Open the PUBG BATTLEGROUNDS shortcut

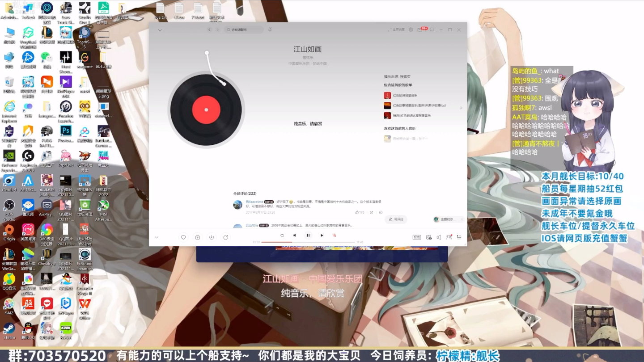point(47,136)
